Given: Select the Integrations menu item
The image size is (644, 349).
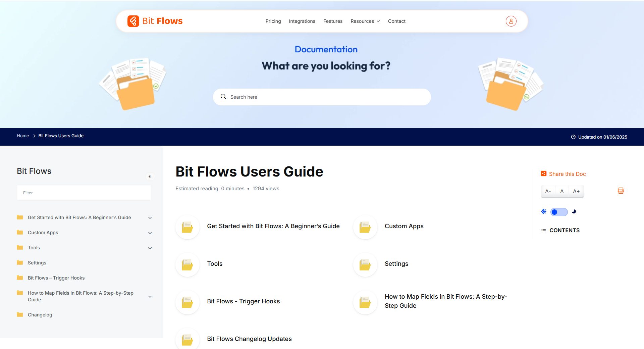Looking at the screenshot, I should (x=302, y=21).
